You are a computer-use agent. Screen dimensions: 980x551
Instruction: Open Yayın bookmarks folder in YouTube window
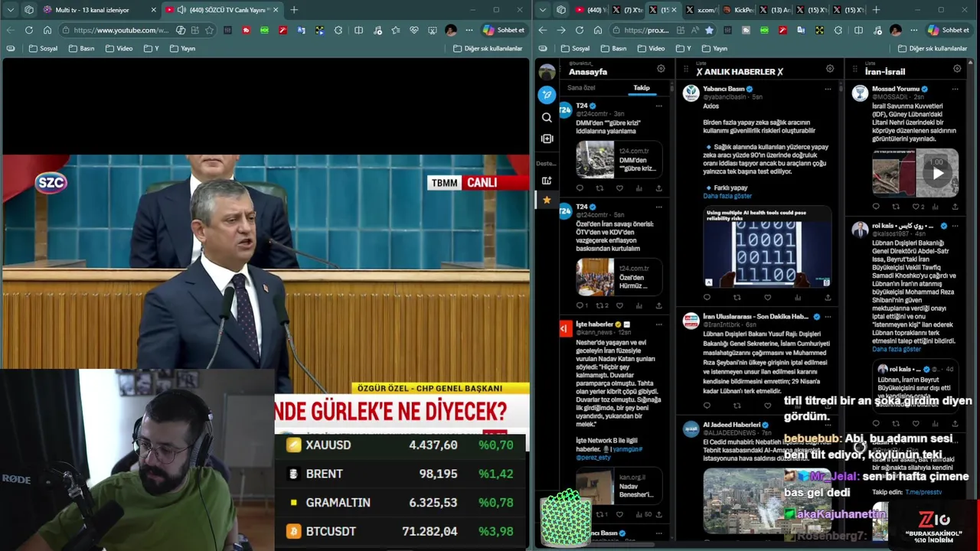182,48
